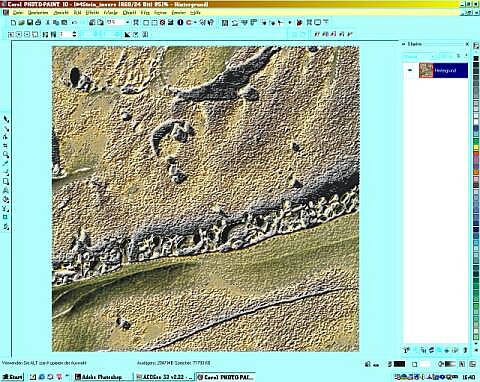Click Corel PHOTO-PAINT taskbar button

pyautogui.click(x=226, y=377)
